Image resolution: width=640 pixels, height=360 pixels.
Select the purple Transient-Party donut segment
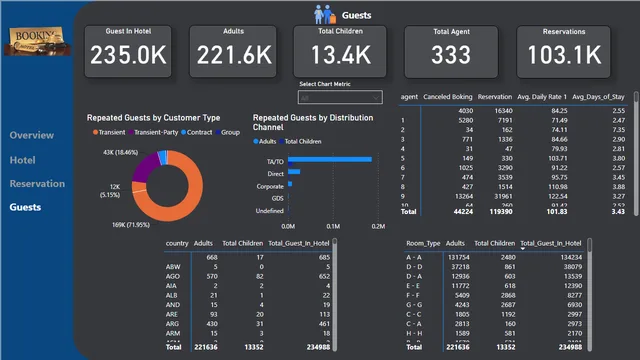[x=144, y=168]
